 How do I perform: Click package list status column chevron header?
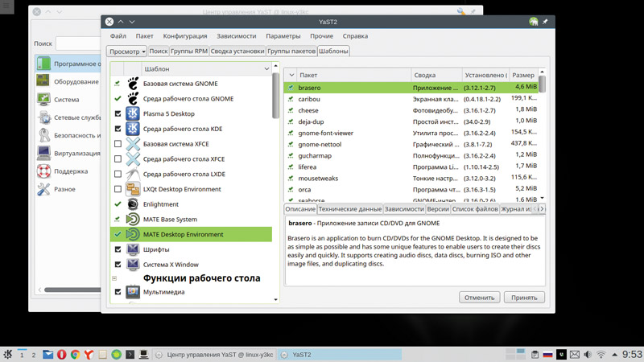291,75
